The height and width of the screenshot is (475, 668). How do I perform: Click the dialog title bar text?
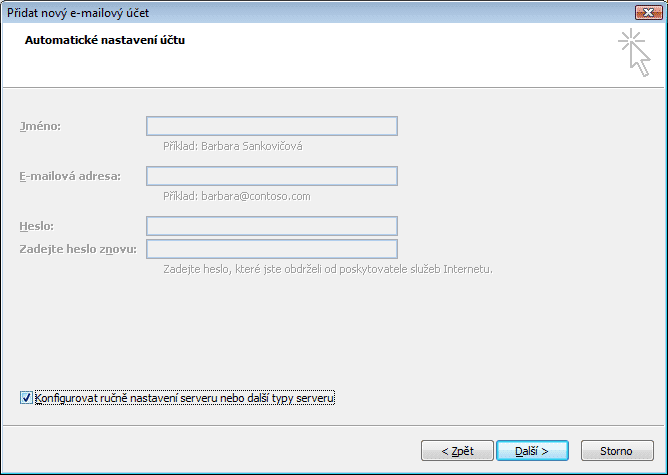[x=78, y=13]
